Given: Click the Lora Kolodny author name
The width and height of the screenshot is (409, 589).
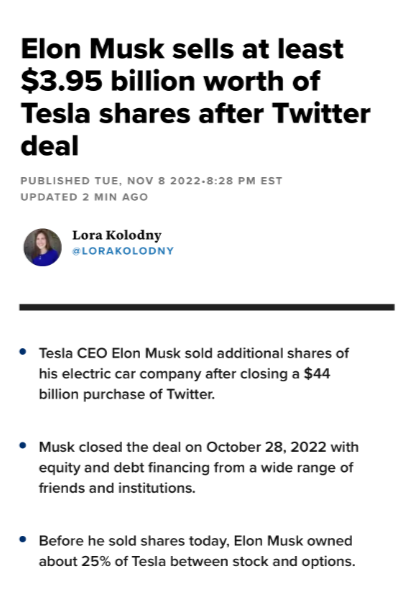Looking at the screenshot, I should pos(117,236).
